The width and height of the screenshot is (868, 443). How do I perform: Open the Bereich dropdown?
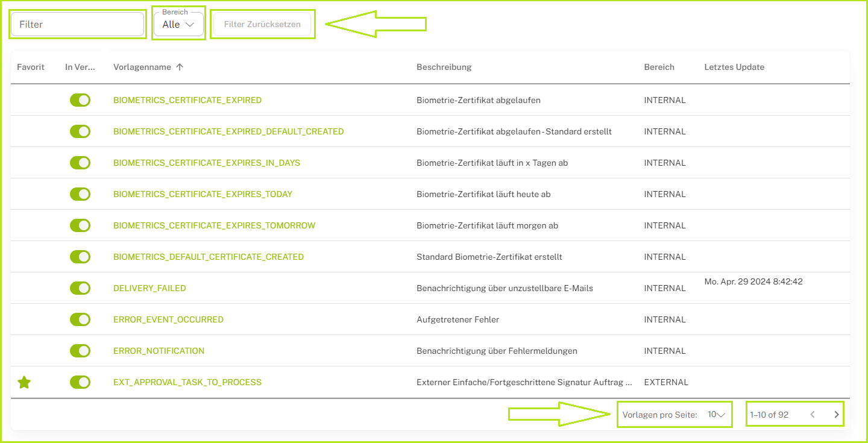click(x=178, y=25)
